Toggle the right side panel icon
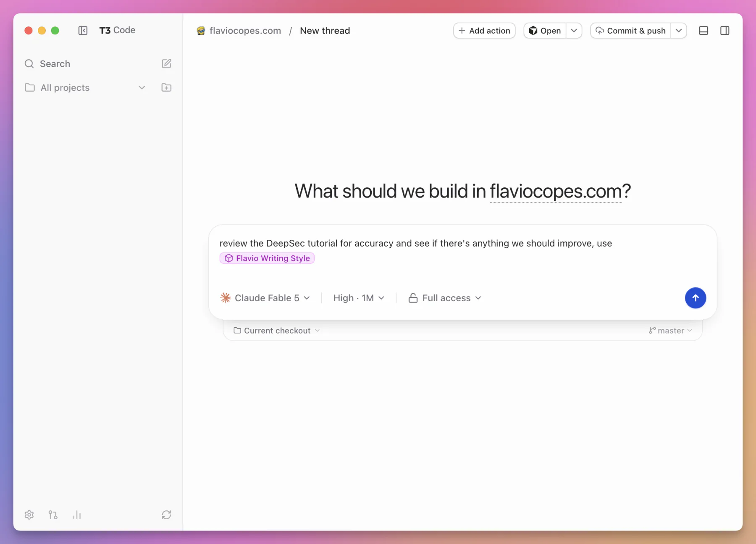756x544 pixels. (x=724, y=30)
